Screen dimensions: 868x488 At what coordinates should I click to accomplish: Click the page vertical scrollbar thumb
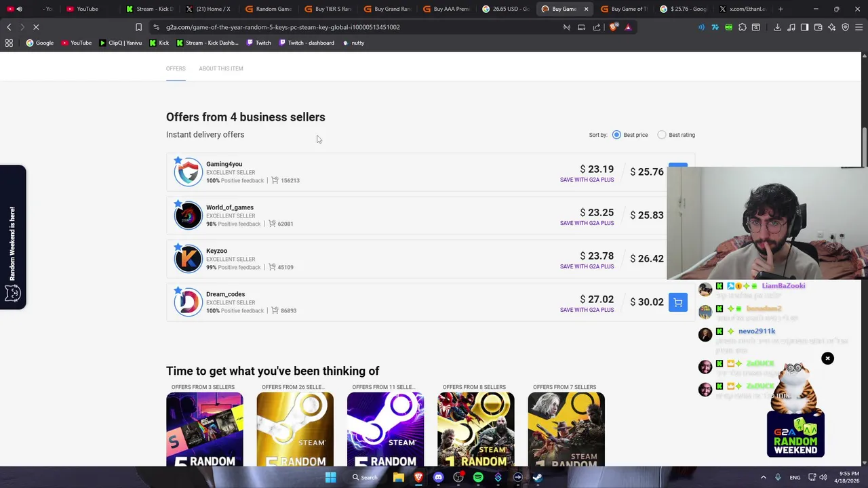pos(864,147)
